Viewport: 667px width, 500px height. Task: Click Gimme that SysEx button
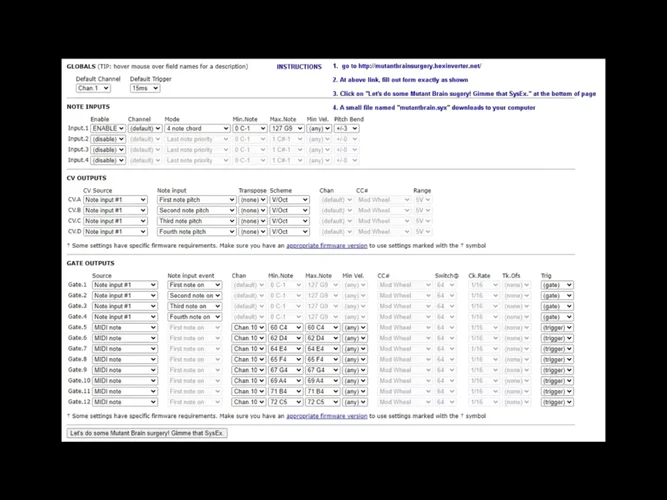147,433
